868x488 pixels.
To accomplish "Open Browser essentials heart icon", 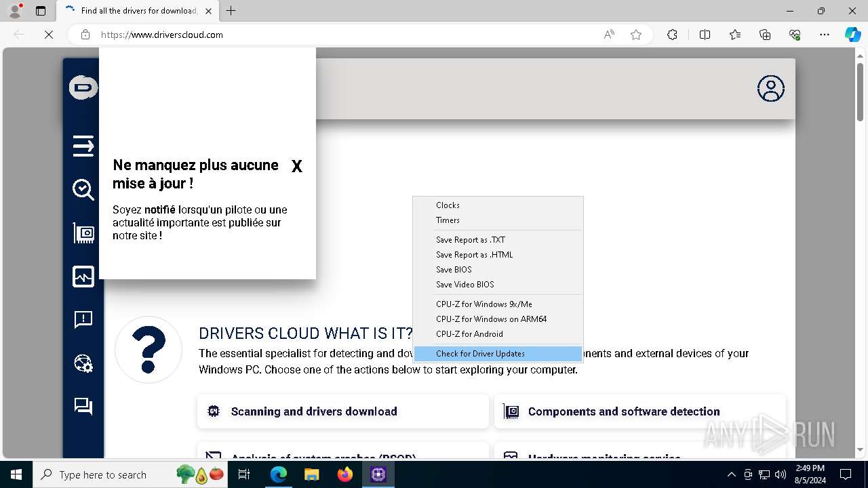I will click(x=795, y=35).
